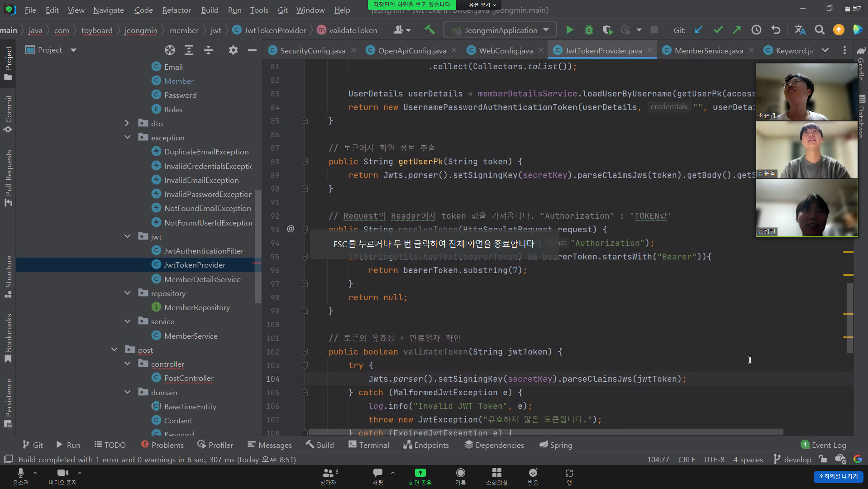Expand the dto folder

point(127,123)
